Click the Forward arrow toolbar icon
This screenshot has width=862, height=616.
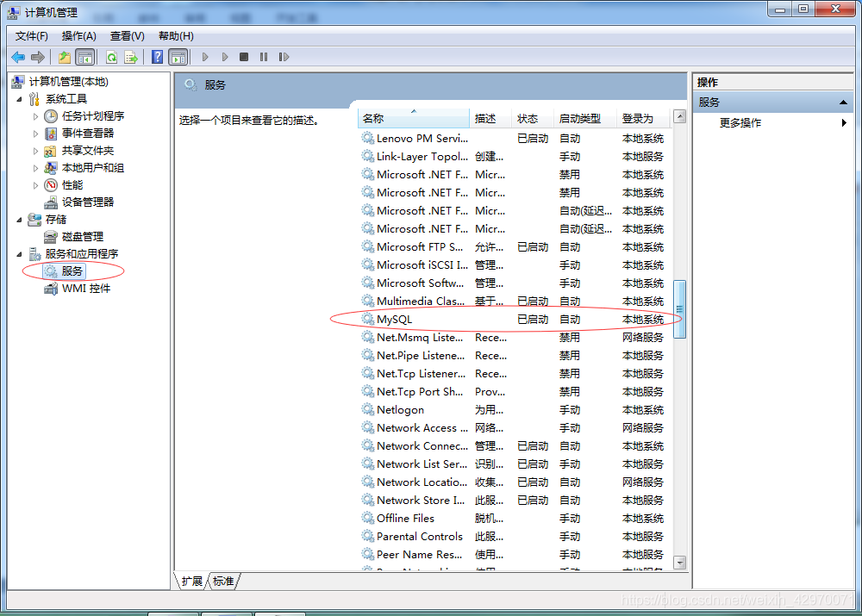[x=38, y=57]
